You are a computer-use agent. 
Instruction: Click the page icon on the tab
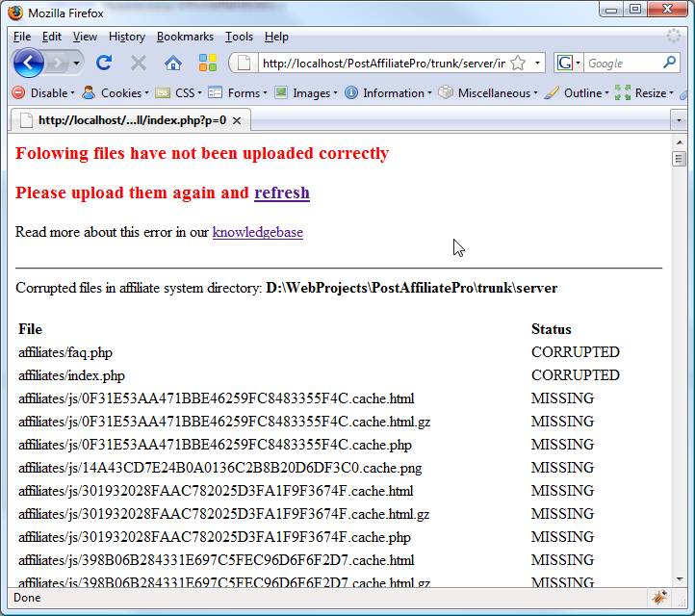click(x=26, y=120)
